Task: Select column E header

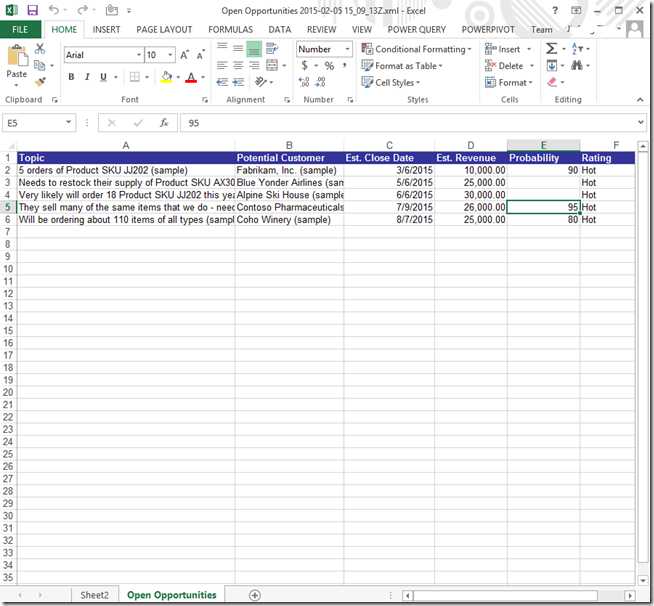Action: coord(543,145)
